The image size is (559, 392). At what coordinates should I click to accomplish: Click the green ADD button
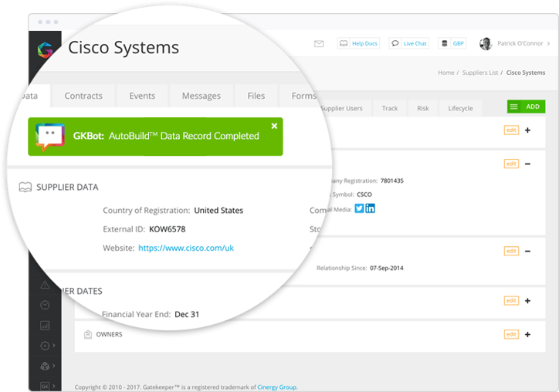(526, 106)
